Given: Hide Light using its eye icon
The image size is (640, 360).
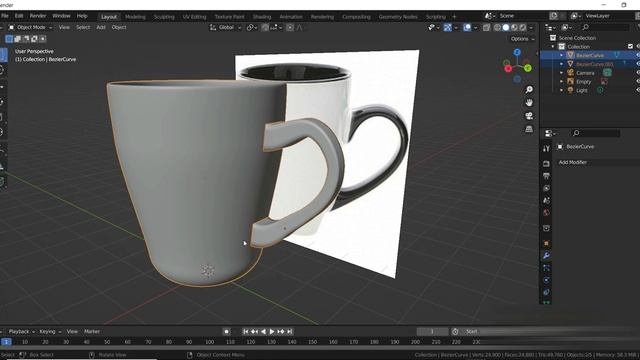Looking at the screenshot, I should click(638, 90).
